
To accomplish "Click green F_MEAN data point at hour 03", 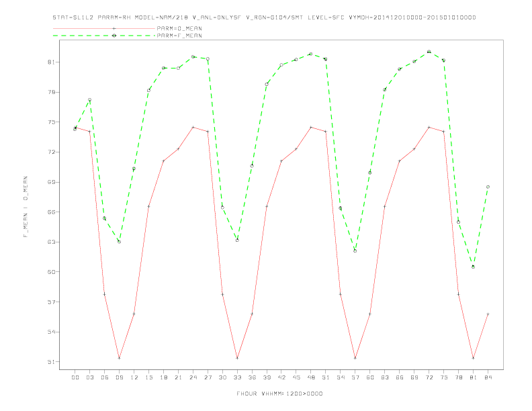I will [89, 100].
